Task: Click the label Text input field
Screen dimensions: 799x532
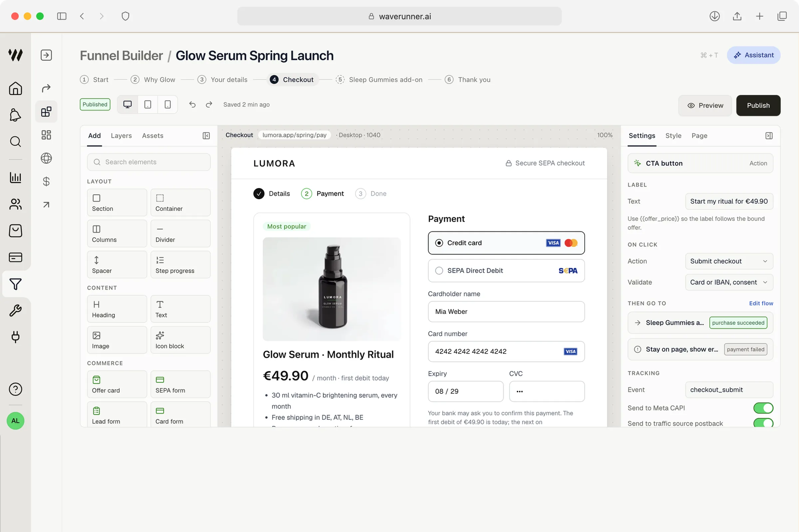Action: click(729, 202)
